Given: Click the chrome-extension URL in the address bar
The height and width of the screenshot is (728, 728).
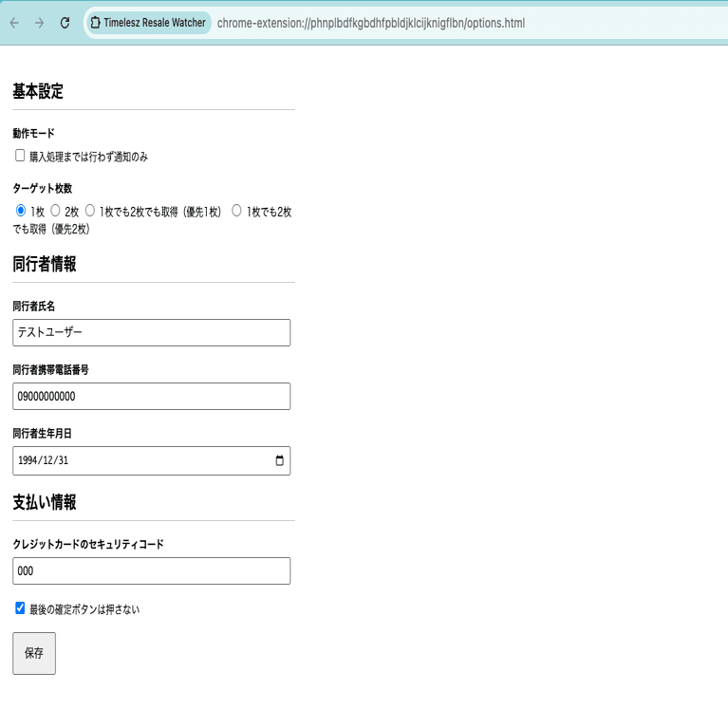Looking at the screenshot, I should point(371,23).
